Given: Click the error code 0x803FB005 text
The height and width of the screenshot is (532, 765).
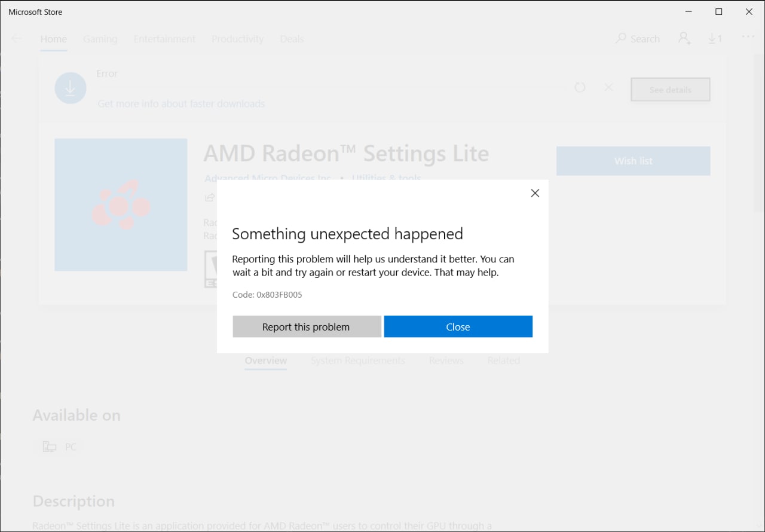Looking at the screenshot, I should pyautogui.click(x=267, y=295).
